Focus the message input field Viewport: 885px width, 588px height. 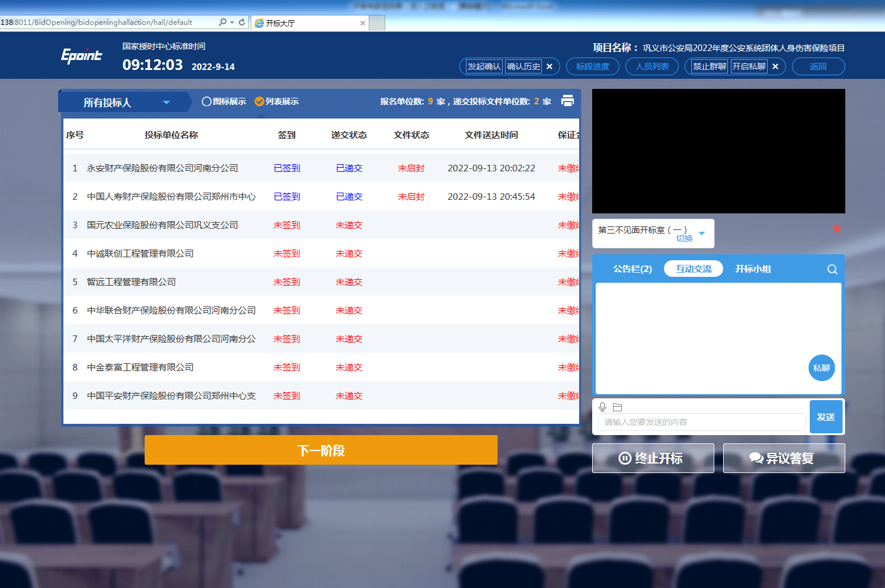[702, 422]
